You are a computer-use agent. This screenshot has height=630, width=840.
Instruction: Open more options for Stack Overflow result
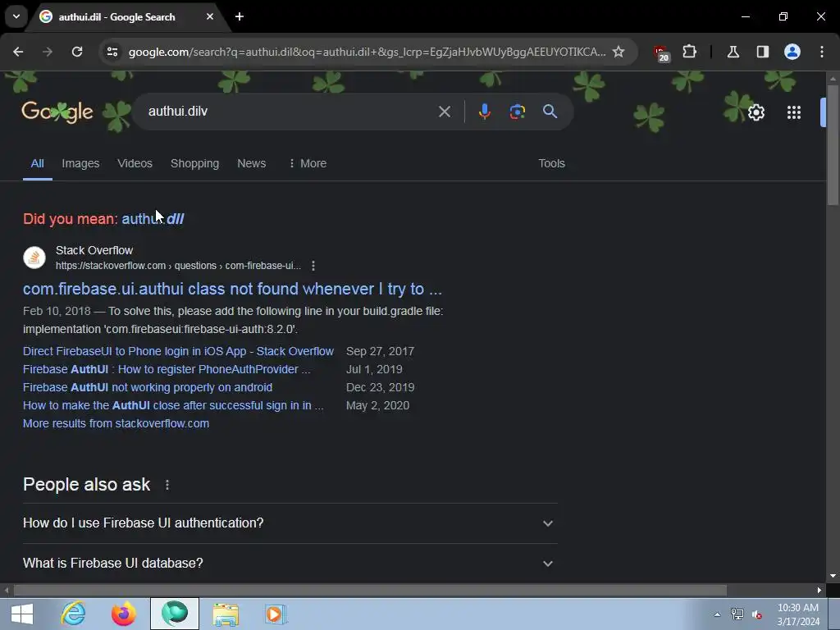(x=313, y=266)
